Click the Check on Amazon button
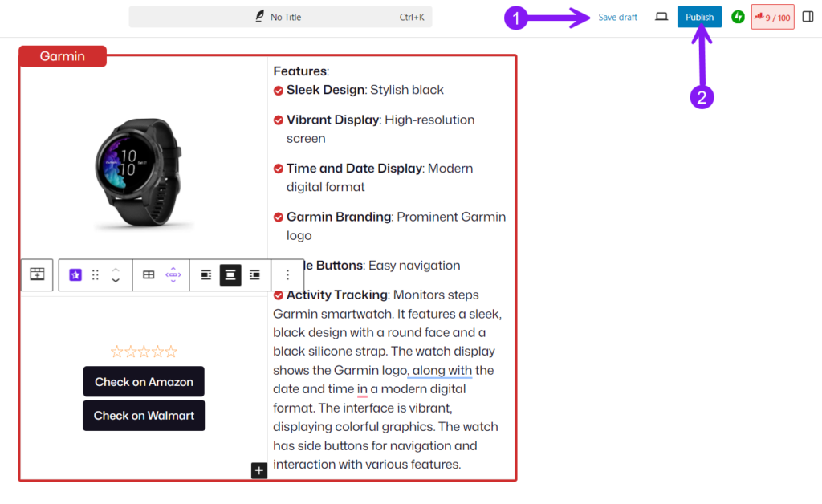This screenshot has height=504, width=822. (144, 381)
